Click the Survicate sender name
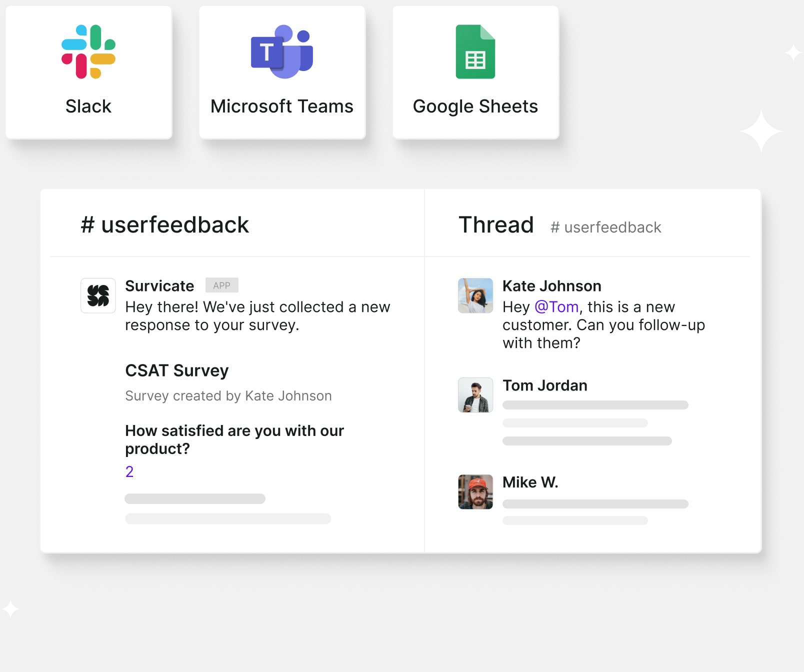 coord(159,286)
